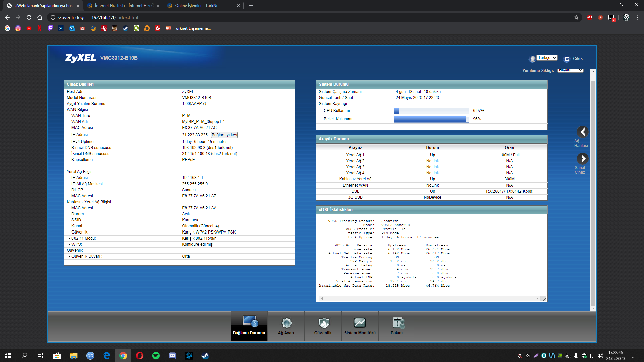Open File Explorer from the taskbar
The height and width of the screenshot is (362, 644).
pos(74,356)
